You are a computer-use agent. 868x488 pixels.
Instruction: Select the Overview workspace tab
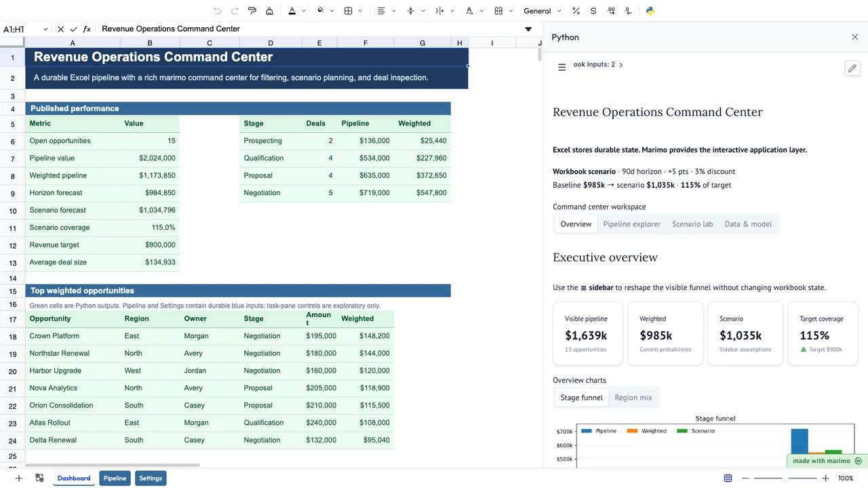[x=576, y=224]
